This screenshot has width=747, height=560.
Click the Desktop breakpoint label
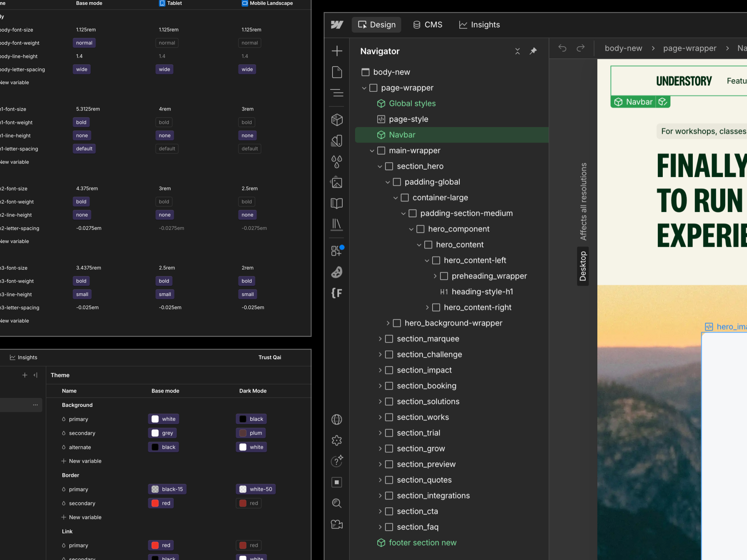(583, 266)
